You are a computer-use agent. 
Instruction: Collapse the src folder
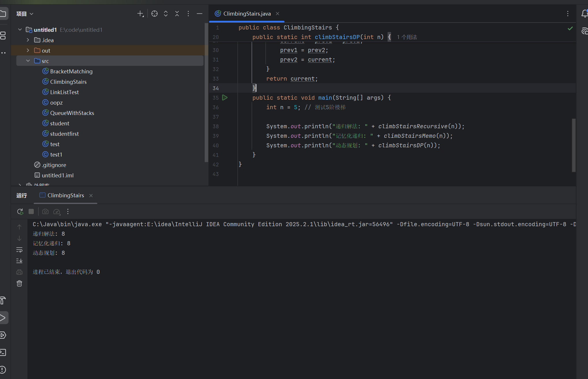coord(28,61)
